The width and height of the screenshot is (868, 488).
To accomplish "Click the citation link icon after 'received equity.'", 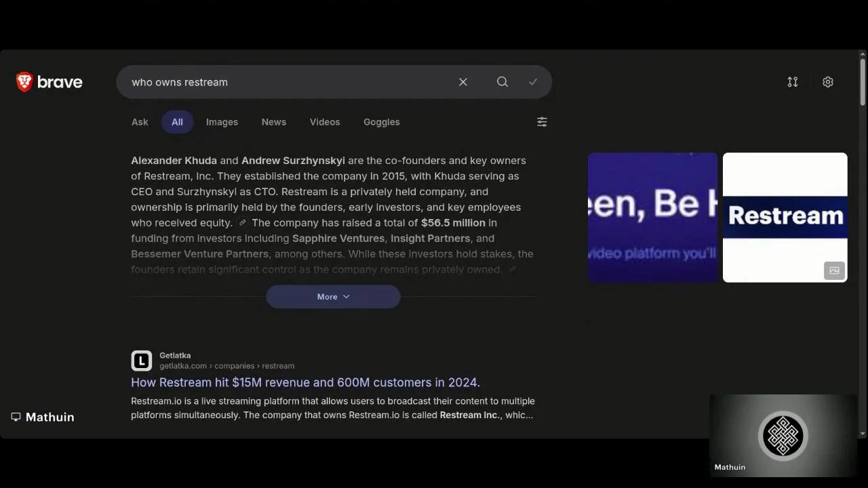I will [x=242, y=223].
